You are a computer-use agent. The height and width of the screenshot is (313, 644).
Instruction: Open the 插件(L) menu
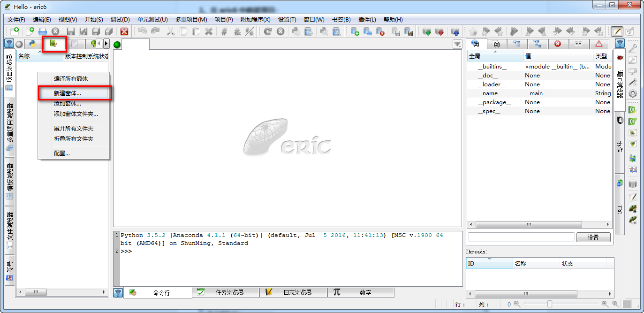(367, 19)
